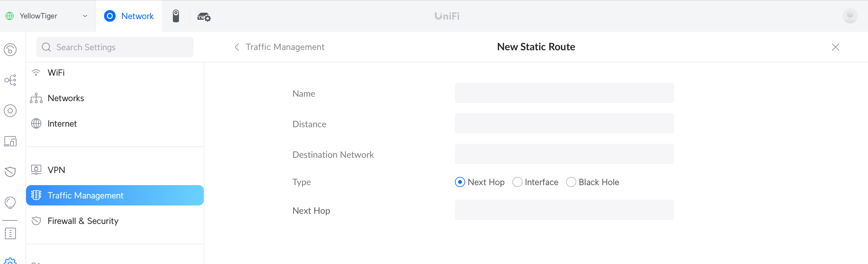
Task: Click the Internet globe icon
Action: (36, 123)
